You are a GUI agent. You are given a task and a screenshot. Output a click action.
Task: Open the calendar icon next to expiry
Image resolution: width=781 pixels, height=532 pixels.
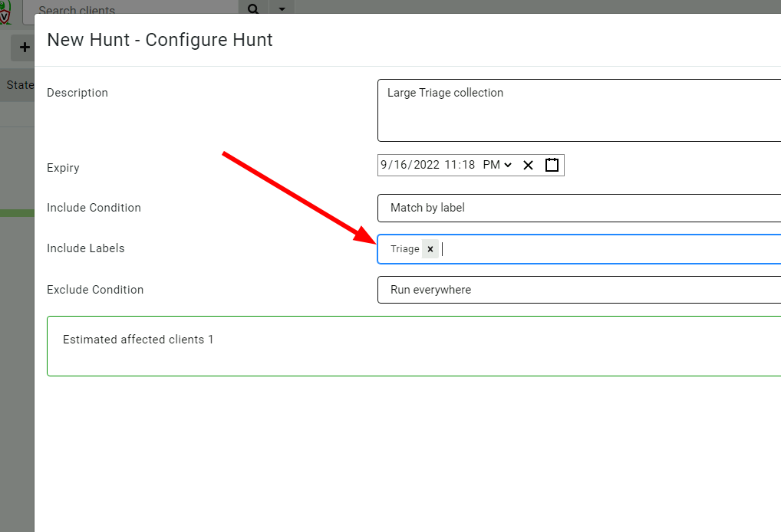(552, 164)
